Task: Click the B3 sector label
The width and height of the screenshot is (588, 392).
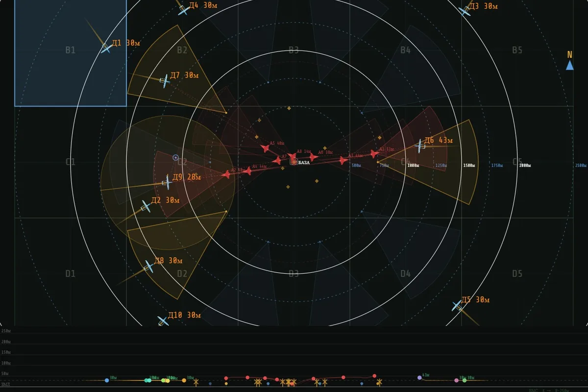Action: pos(294,50)
